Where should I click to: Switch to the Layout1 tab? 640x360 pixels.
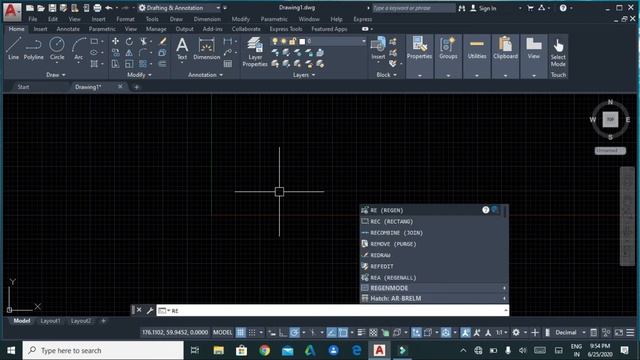(x=50, y=321)
